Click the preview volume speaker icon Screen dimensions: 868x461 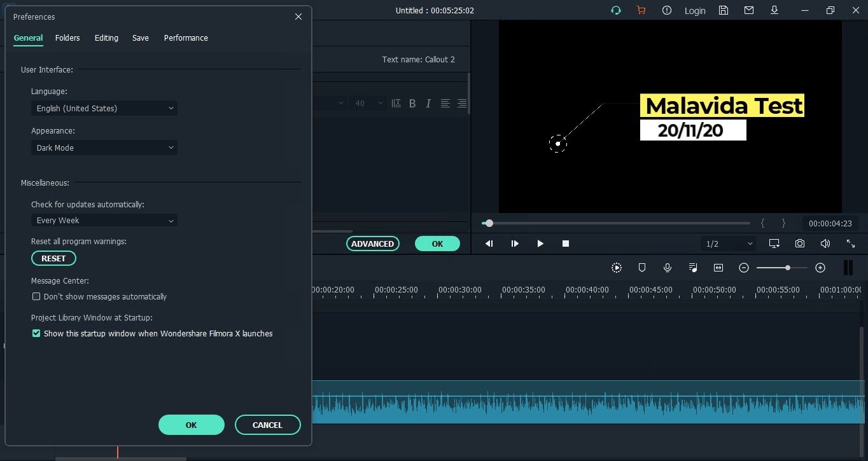click(x=825, y=244)
